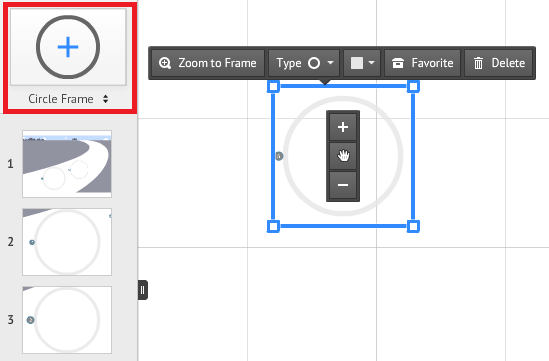This screenshot has width=549, height=361.
Task: Click the Zoom to Frame magnifier icon
Action: (x=165, y=63)
